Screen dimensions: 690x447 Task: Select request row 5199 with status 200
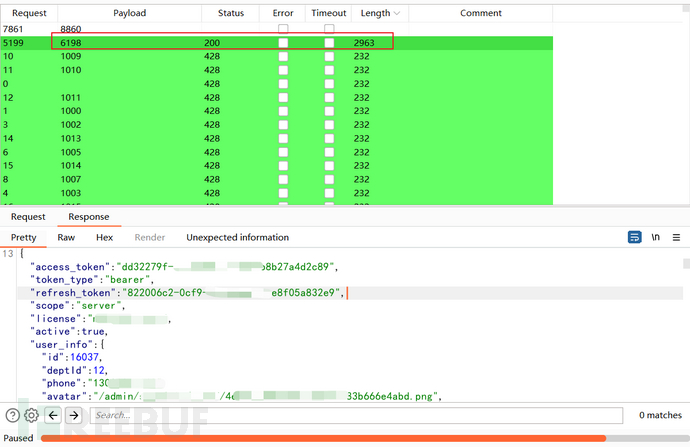pyautogui.click(x=276, y=43)
